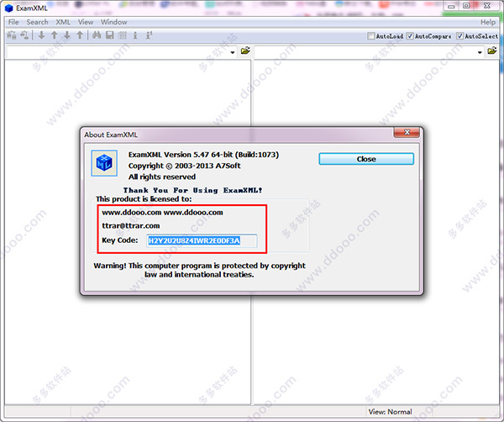The image size is (504, 422).
Task: Click the compare XML files toolbar icon
Action: (x=12, y=35)
